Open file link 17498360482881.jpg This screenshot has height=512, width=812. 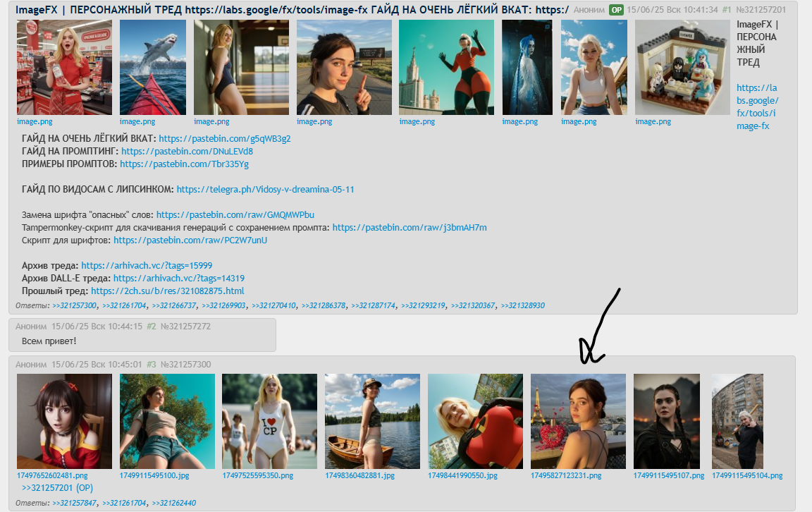tap(360, 475)
